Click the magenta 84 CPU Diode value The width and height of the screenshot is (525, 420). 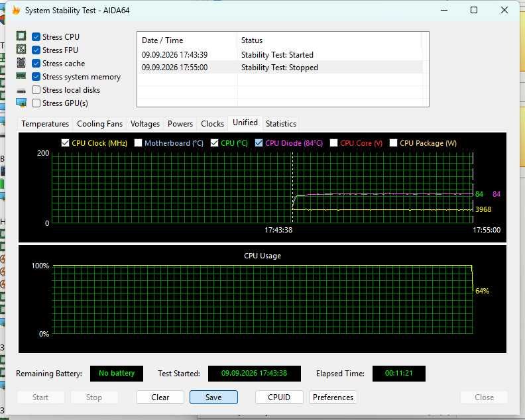[x=496, y=195]
